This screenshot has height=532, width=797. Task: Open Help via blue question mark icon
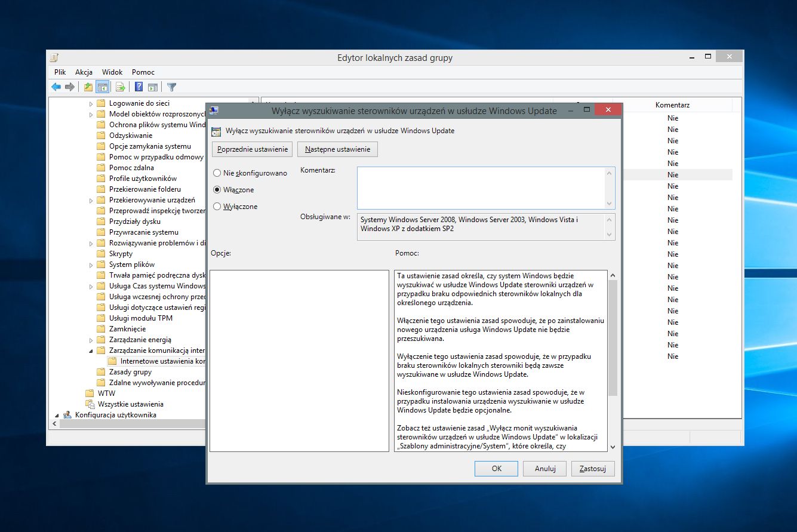coord(139,87)
